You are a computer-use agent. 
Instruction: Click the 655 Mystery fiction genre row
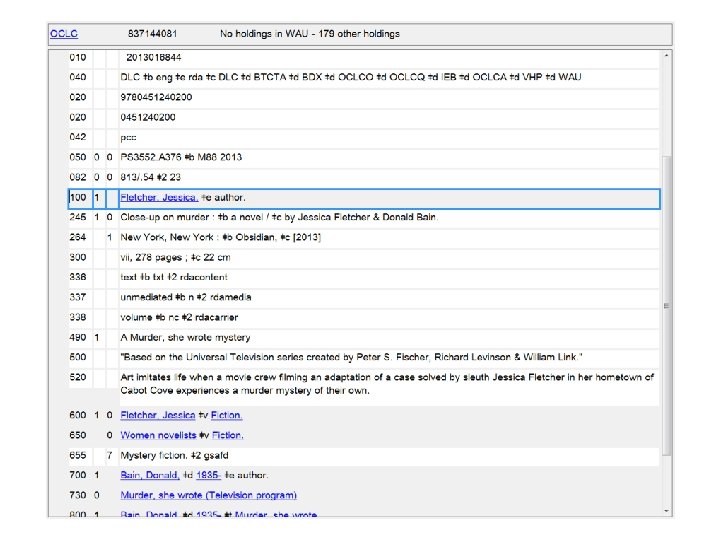[364, 456]
